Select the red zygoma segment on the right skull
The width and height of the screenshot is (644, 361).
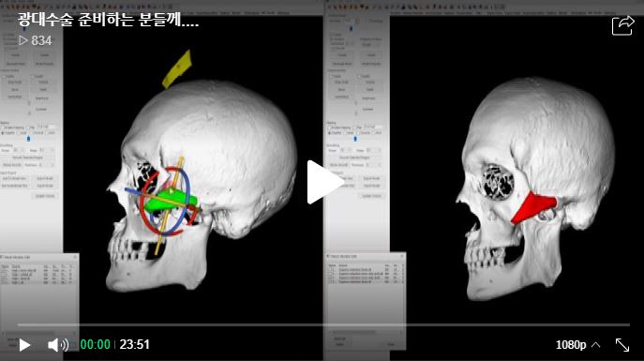point(533,207)
